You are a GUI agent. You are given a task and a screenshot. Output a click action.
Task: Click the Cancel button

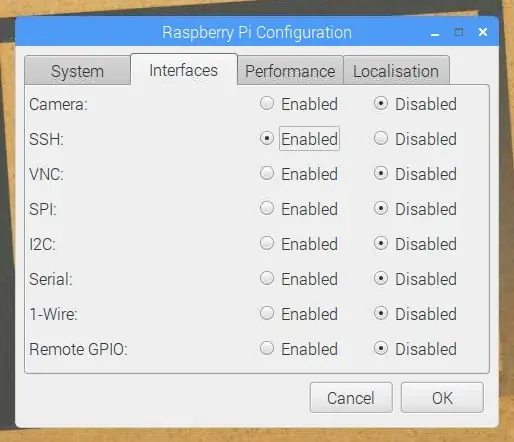(x=351, y=398)
